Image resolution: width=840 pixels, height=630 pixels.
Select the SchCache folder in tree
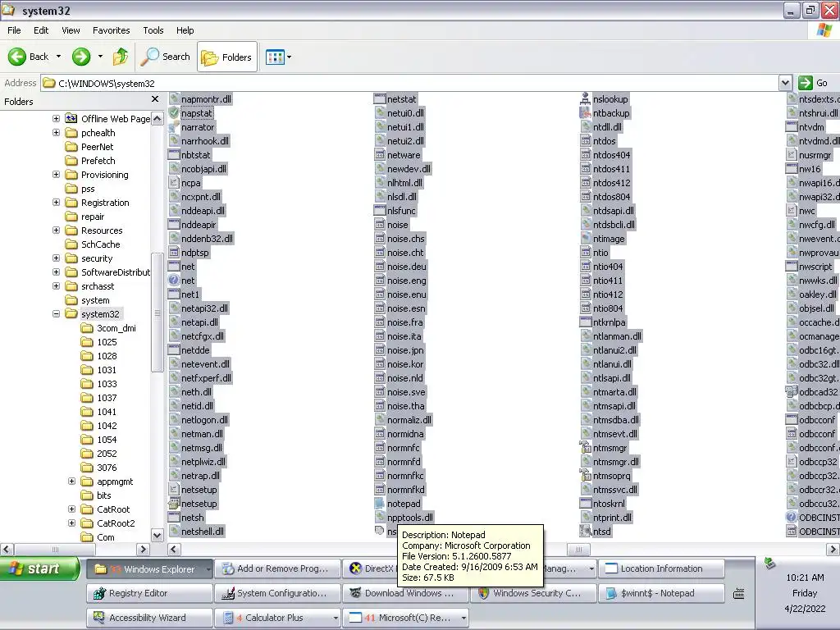pos(101,244)
